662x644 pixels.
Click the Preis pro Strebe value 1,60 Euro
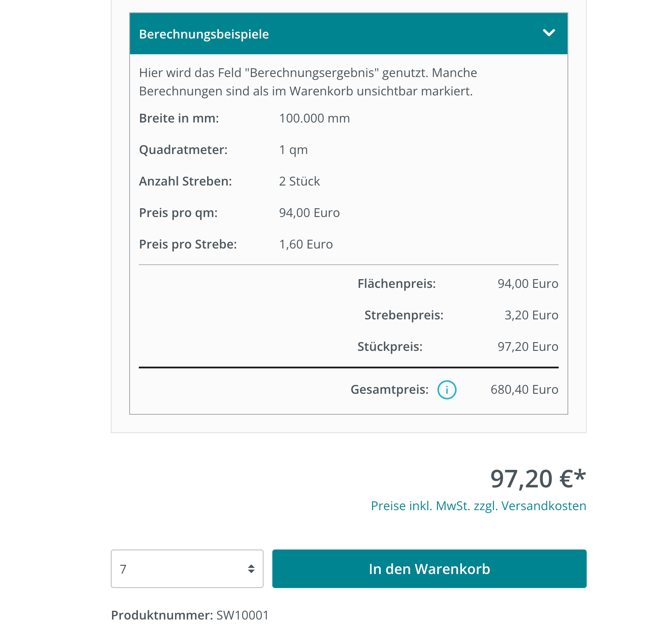tap(306, 245)
